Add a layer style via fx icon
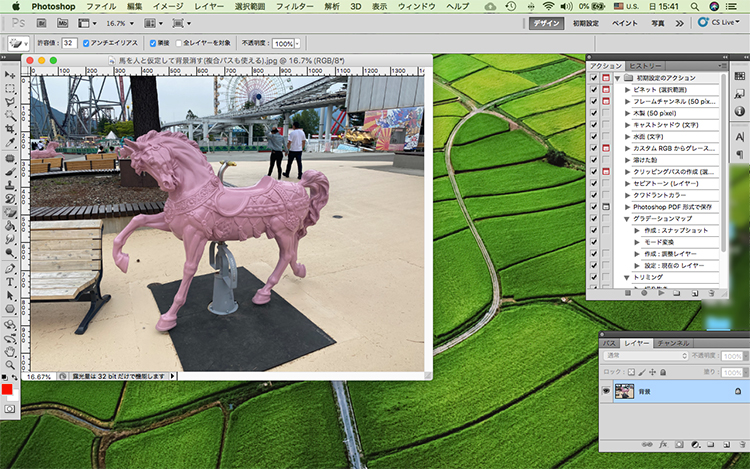 point(663,445)
